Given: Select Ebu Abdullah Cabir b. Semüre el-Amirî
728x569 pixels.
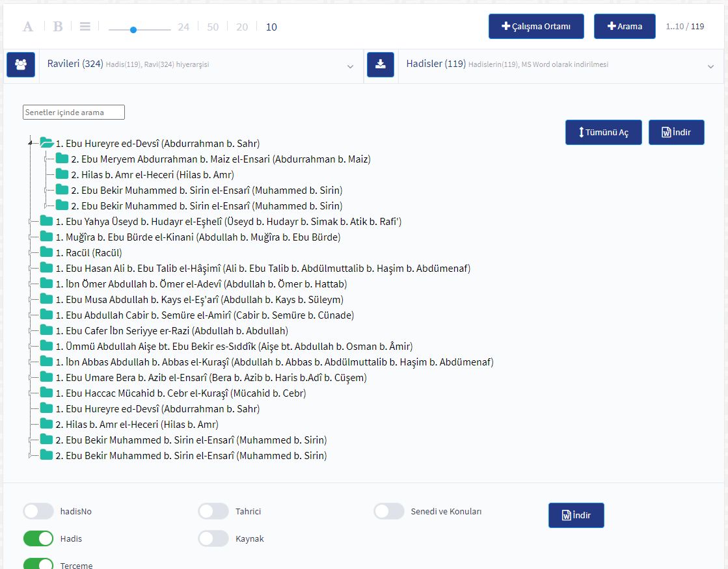Looking at the screenshot, I should (x=205, y=315).
